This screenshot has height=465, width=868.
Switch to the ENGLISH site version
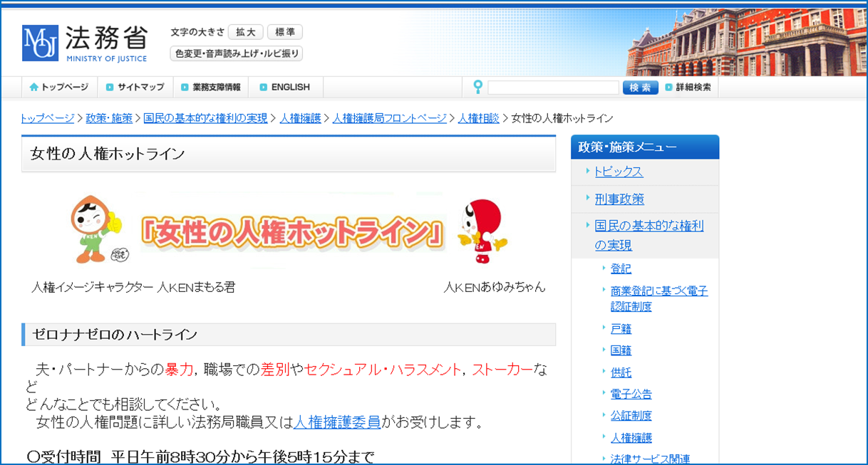(285, 87)
